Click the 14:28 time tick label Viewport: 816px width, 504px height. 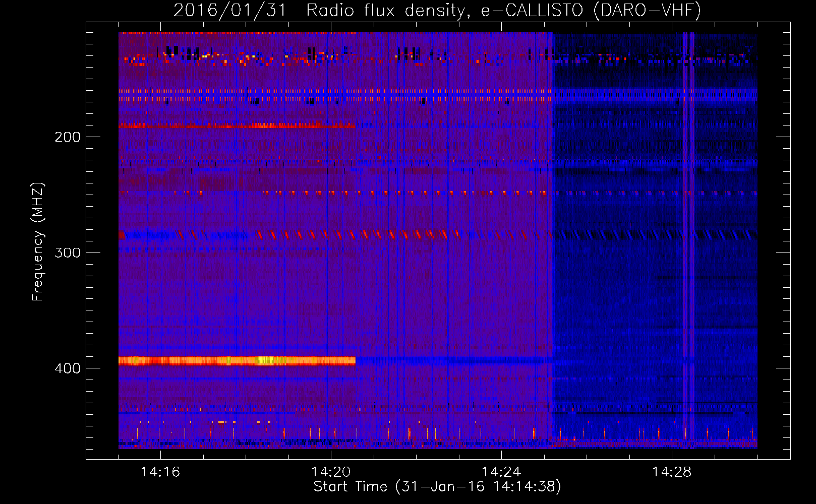tap(672, 472)
